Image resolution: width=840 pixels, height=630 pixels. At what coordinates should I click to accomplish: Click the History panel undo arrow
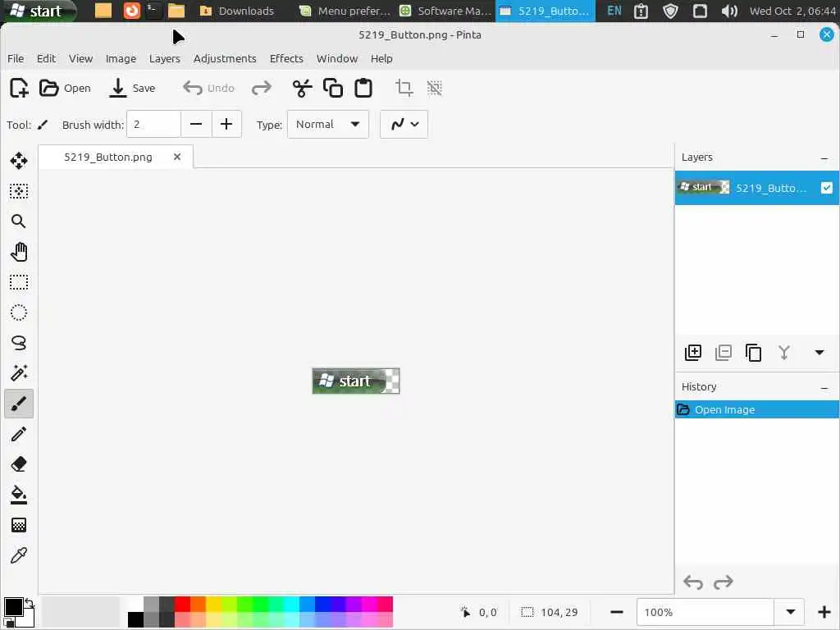693,582
